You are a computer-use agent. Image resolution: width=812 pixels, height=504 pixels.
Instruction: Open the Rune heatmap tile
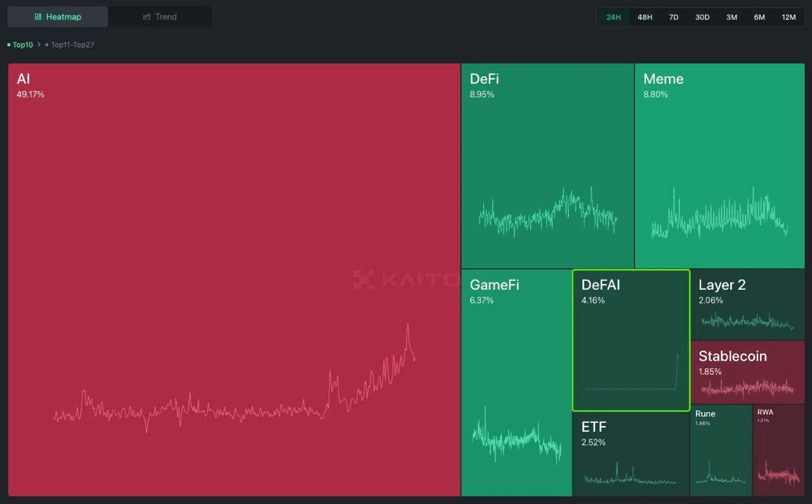[721, 451]
